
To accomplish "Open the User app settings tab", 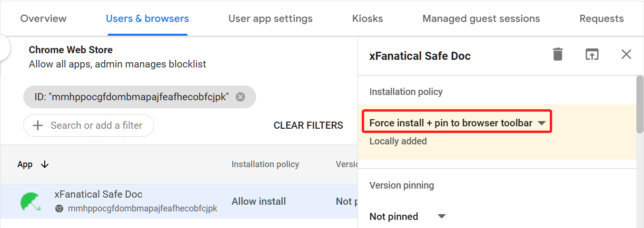I will (270, 19).
